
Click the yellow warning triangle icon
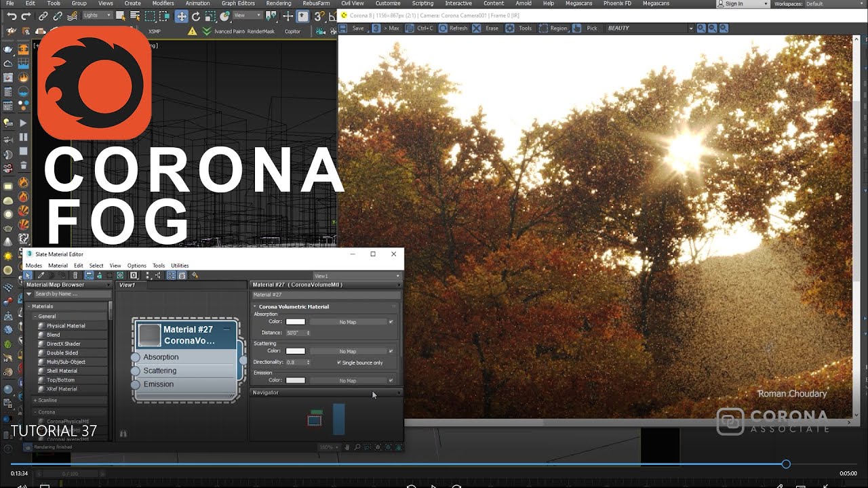(x=193, y=31)
